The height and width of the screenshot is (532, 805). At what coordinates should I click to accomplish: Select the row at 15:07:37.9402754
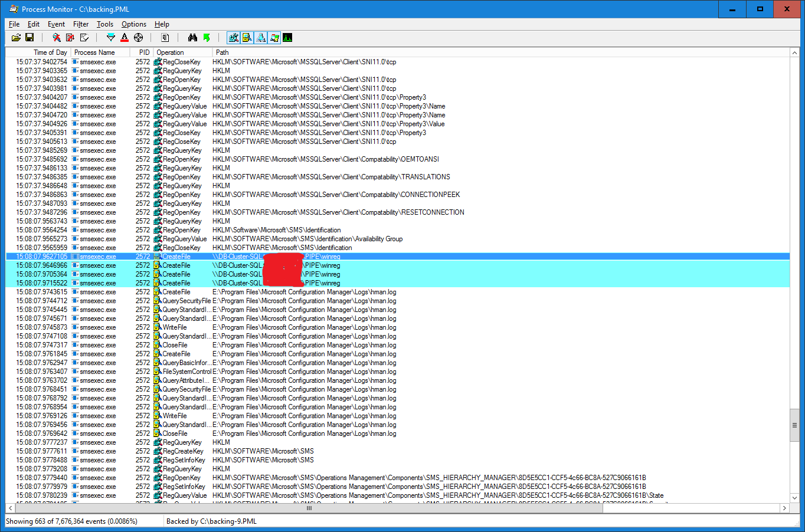pyautogui.click(x=398, y=62)
